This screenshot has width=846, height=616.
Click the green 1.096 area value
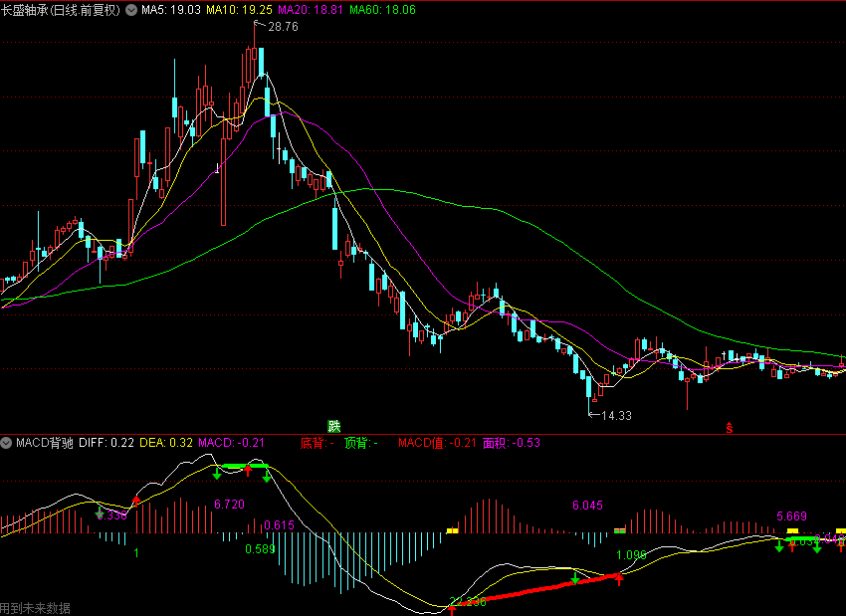tap(631, 555)
